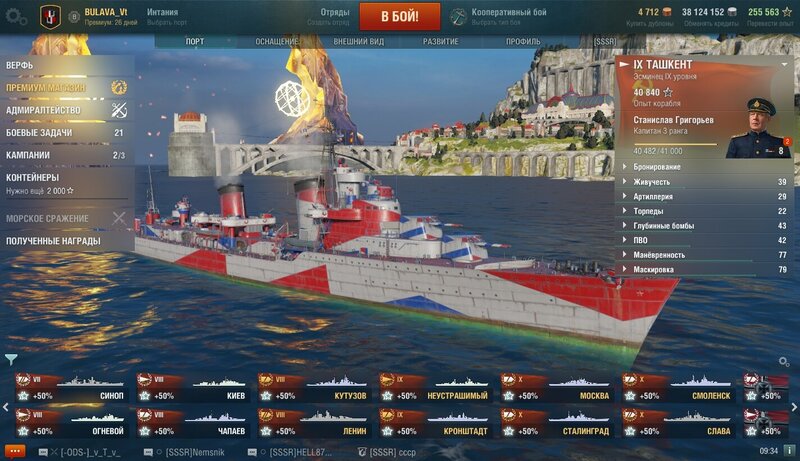Viewport: 800px width, 461px height.
Task: Expand the Торпеды stats section
Action: coord(706,211)
